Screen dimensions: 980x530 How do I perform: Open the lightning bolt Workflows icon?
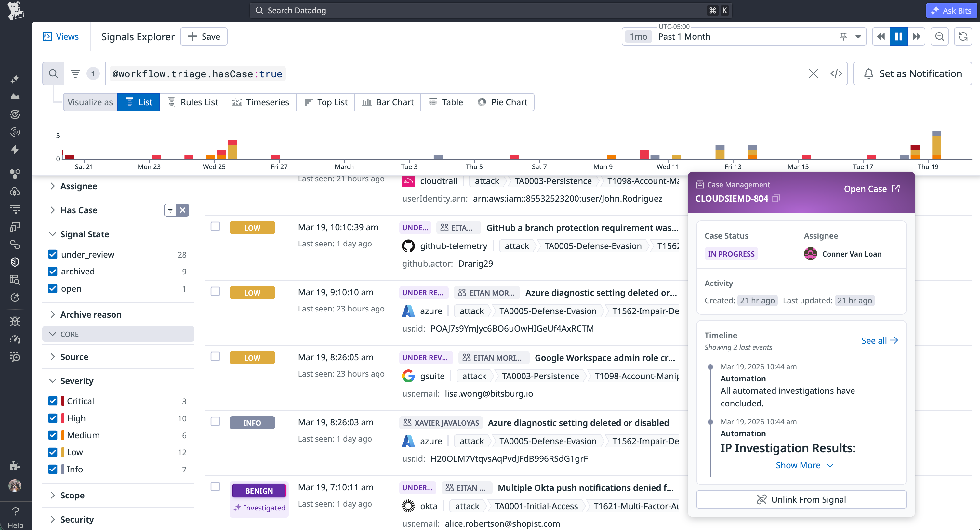[x=15, y=150]
